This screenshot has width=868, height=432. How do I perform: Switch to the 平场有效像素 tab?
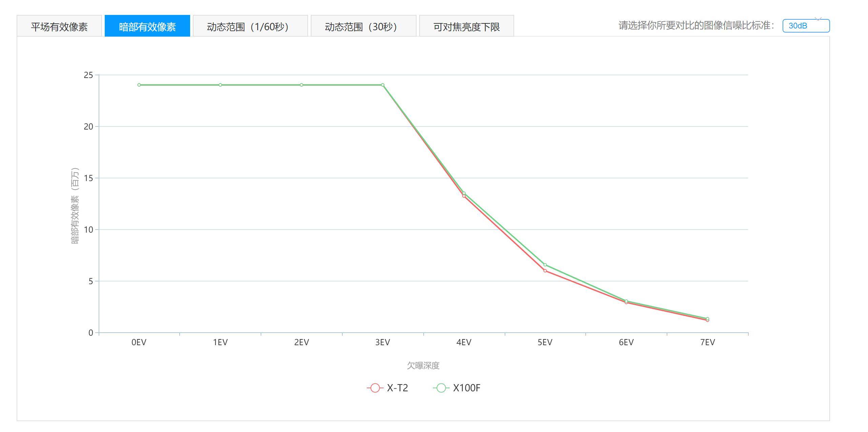click(x=59, y=26)
